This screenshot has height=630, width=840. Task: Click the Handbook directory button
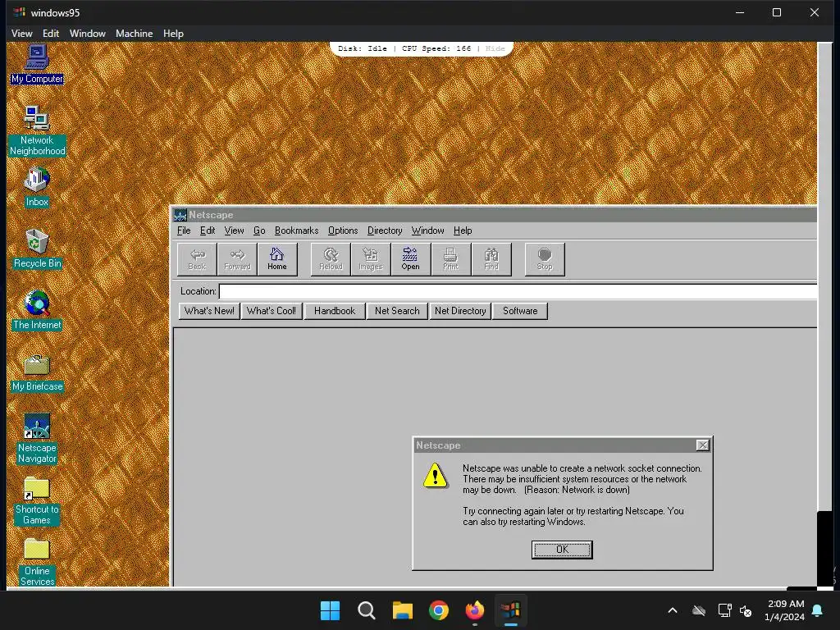click(335, 311)
